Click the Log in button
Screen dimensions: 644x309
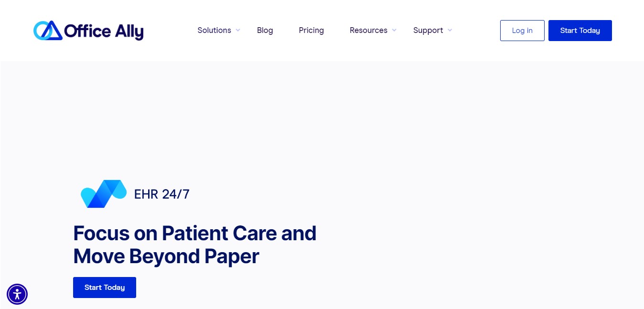tap(522, 31)
